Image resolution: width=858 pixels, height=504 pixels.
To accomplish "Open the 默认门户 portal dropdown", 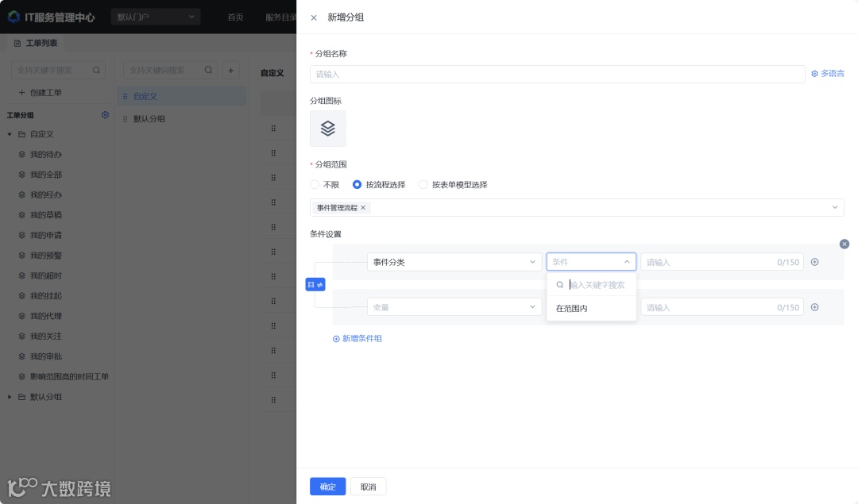I will pyautogui.click(x=156, y=17).
